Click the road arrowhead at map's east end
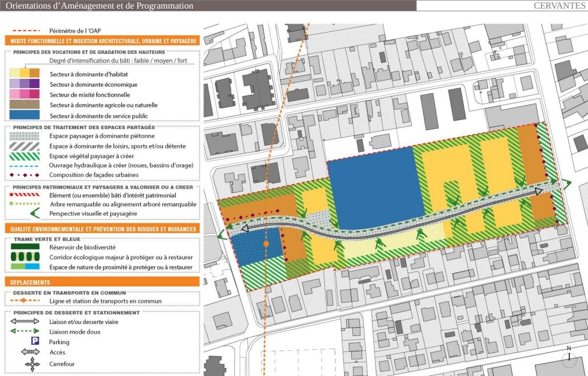Screen dimensions: 588x376 538,192
